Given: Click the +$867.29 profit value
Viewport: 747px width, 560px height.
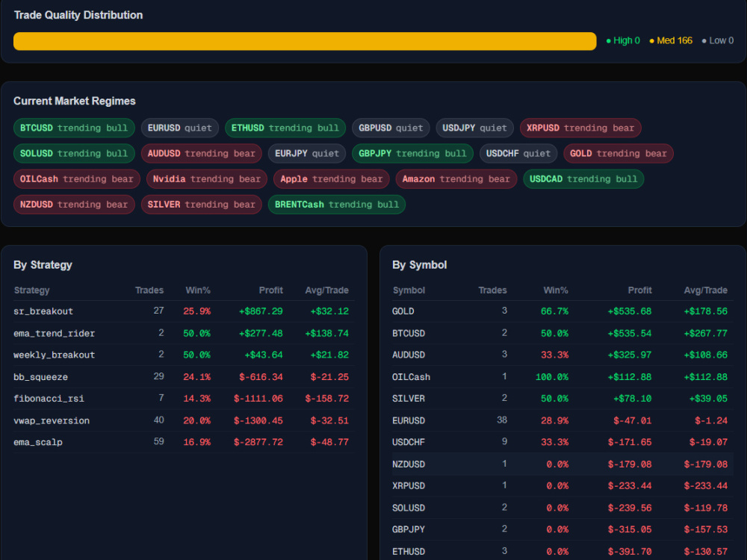Looking at the screenshot, I should point(261,311).
